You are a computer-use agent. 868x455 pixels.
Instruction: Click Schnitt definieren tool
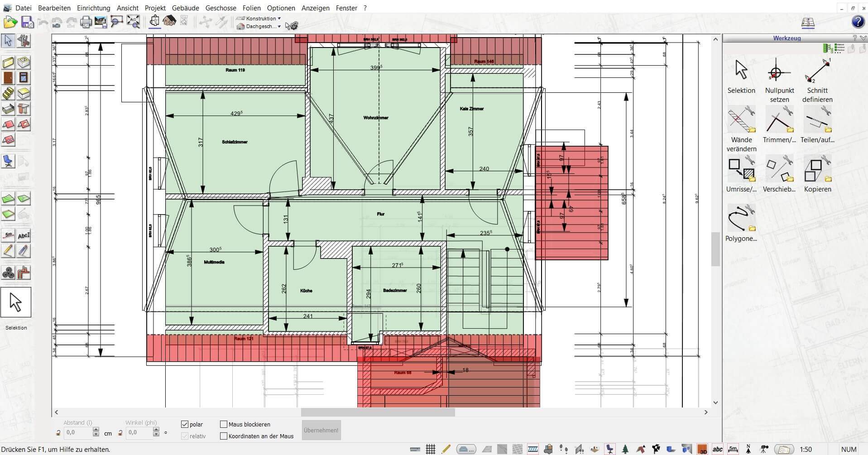coord(817,81)
